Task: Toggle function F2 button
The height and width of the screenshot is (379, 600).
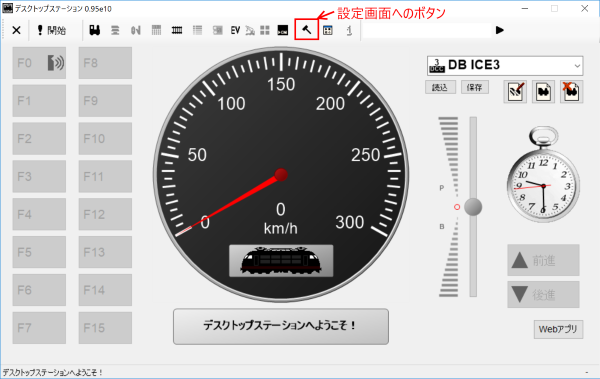Action: point(39,139)
